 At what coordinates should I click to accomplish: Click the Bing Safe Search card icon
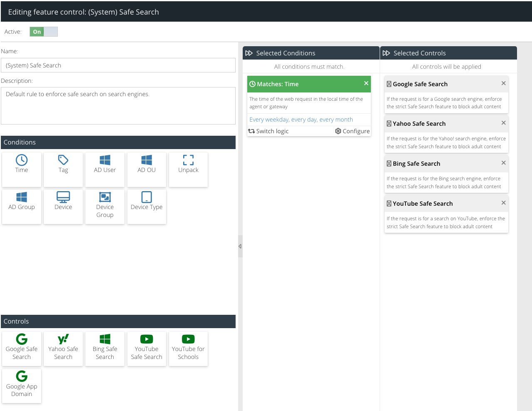point(389,164)
